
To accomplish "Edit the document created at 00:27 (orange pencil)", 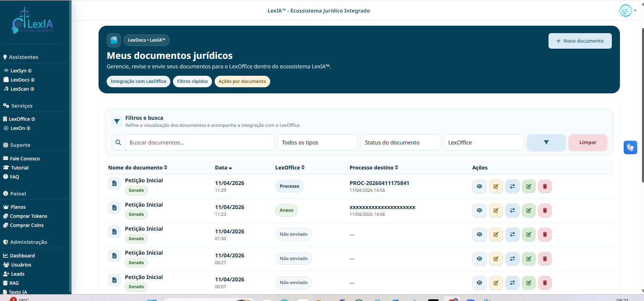I will tap(496, 259).
